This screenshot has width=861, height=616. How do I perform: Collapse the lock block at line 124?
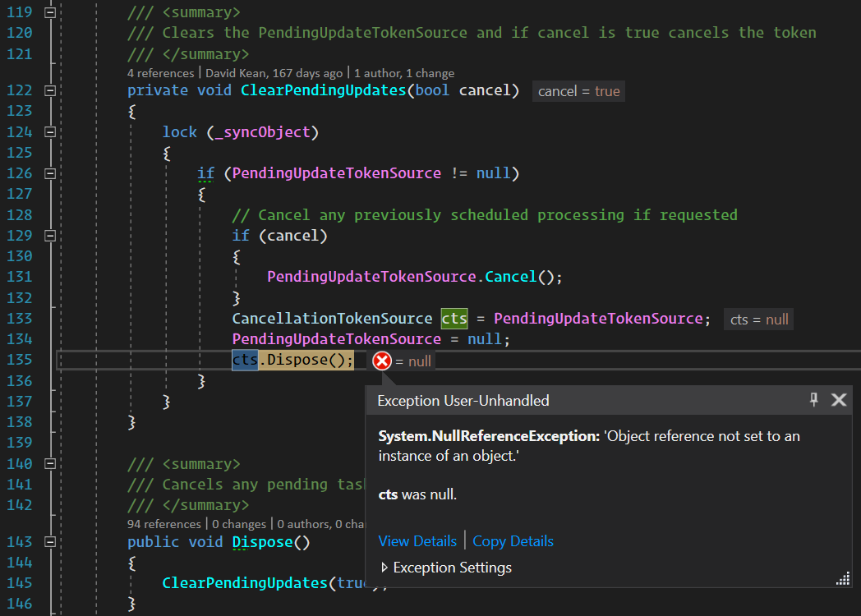tap(50, 131)
